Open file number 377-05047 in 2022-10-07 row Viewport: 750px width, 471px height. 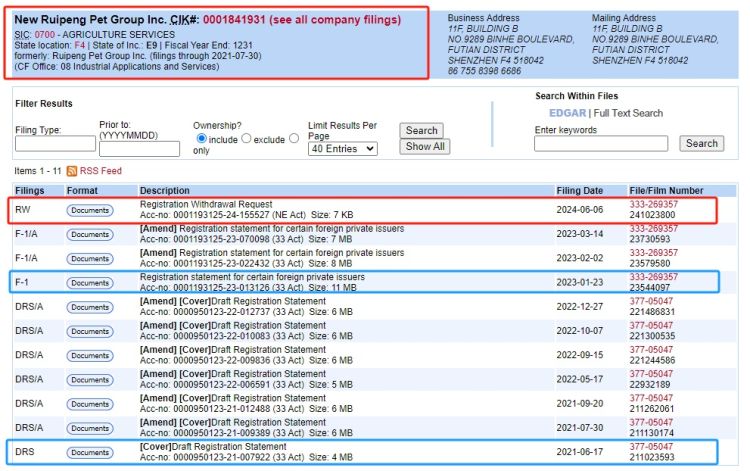[x=651, y=325]
